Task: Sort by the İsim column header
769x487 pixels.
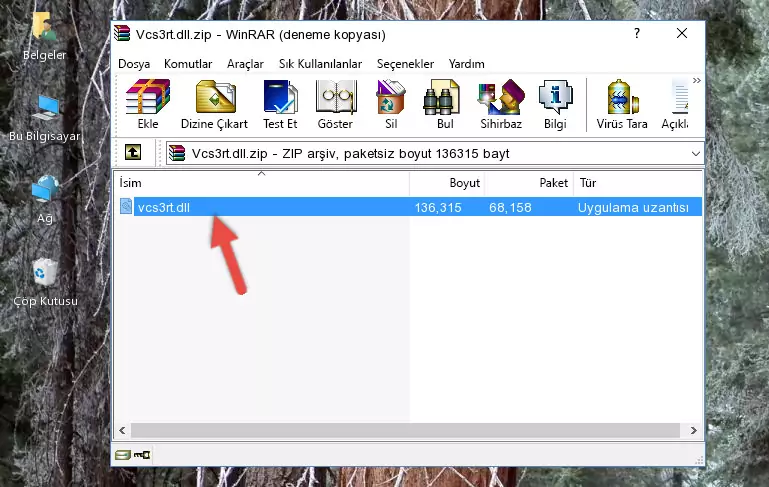Action: point(262,183)
